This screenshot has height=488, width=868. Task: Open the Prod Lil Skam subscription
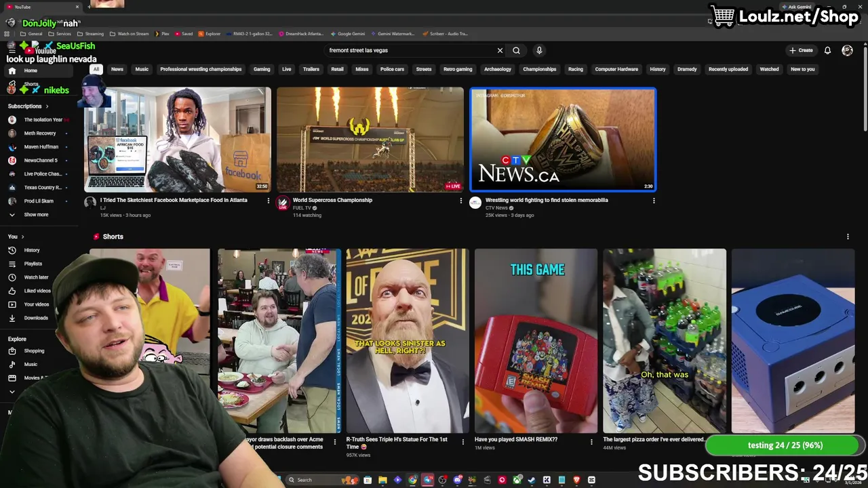click(39, 201)
